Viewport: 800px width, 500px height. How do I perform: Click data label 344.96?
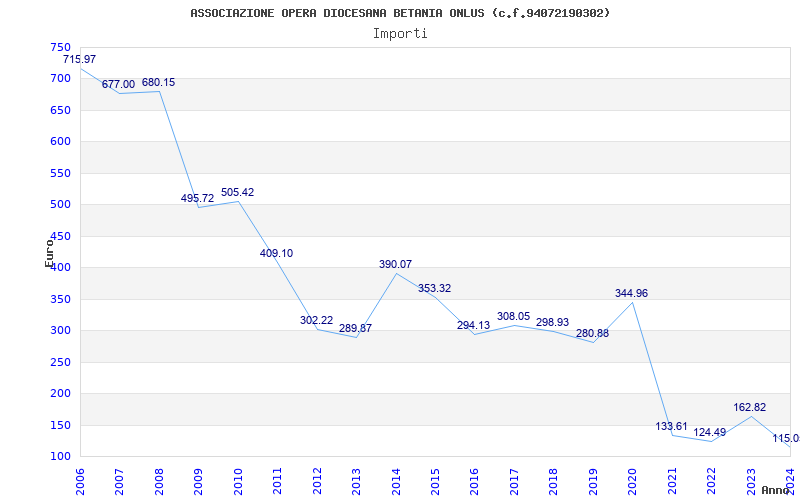[632, 293]
